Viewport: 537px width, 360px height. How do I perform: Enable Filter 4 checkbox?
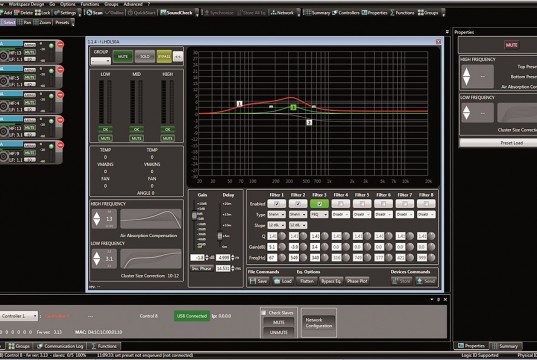(340, 204)
